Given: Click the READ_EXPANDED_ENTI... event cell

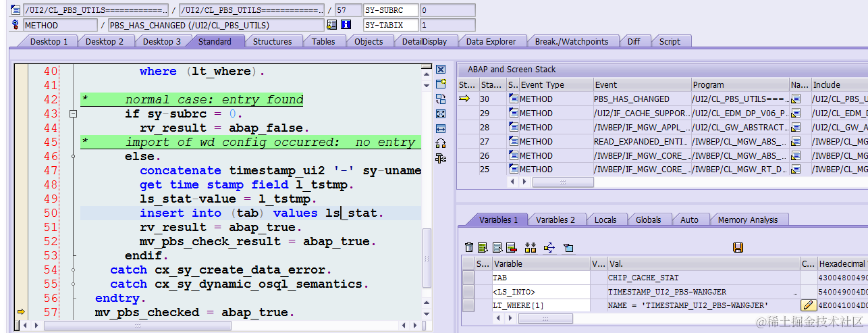Looking at the screenshot, I should click(642, 142).
